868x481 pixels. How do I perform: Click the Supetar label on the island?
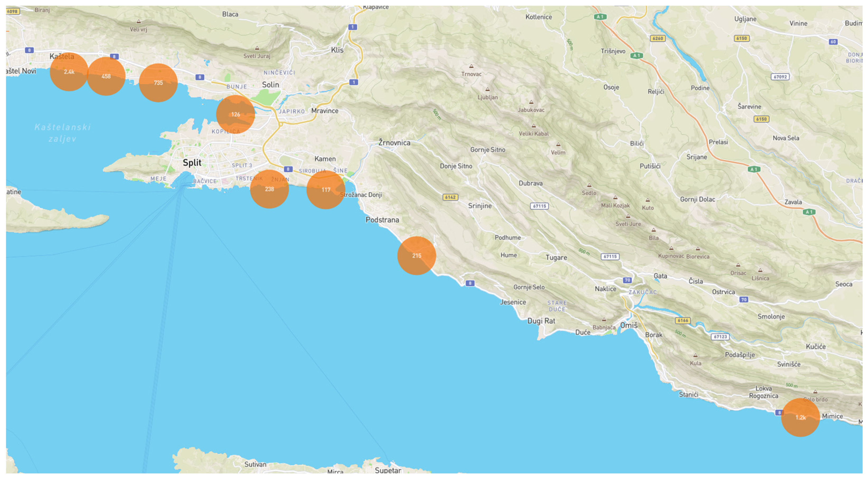pos(388,470)
